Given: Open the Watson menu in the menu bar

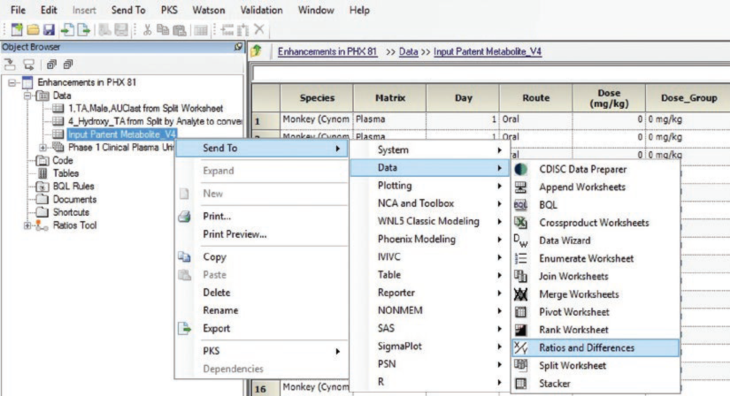Looking at the screenshot, I should [x=209, y=10].
